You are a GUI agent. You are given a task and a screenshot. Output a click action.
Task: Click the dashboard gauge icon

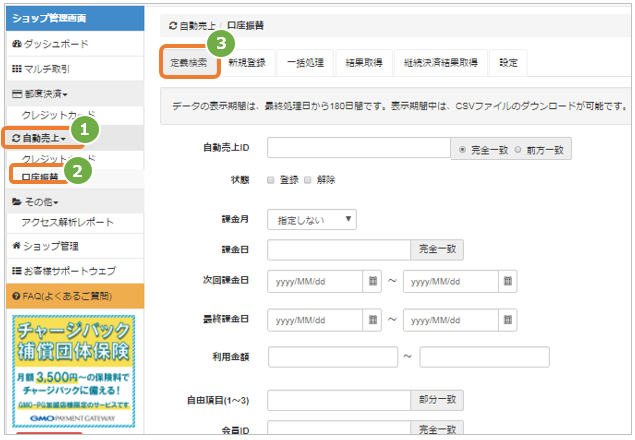[17, 44]
